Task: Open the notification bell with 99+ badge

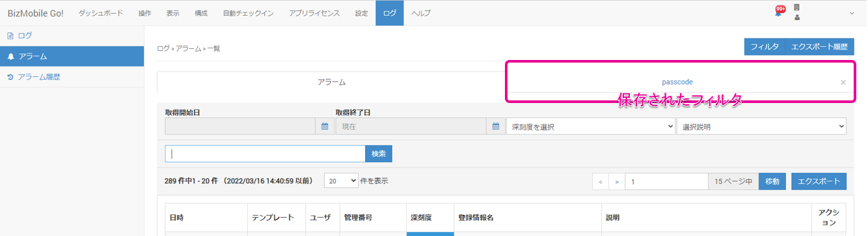Action: point(780,11)
